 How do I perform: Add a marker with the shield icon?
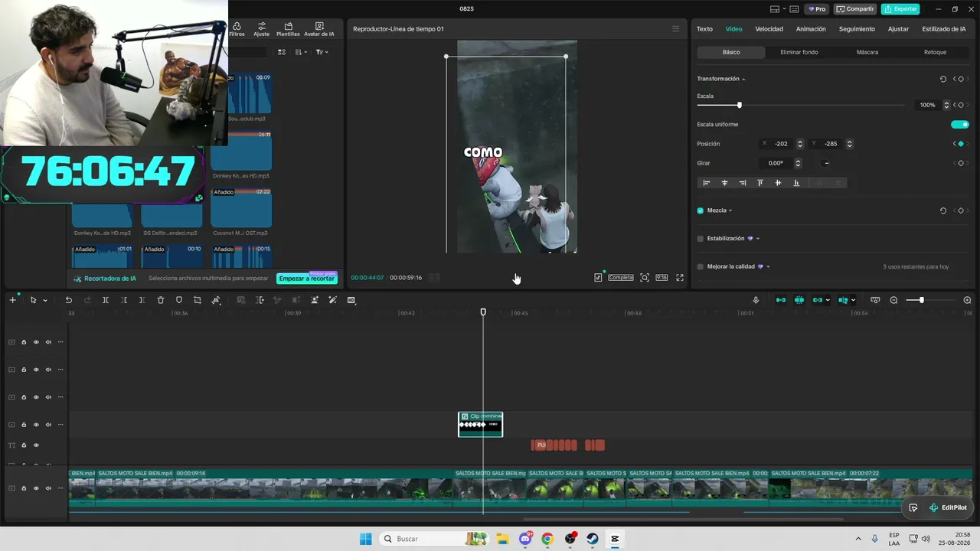(179, 300)
